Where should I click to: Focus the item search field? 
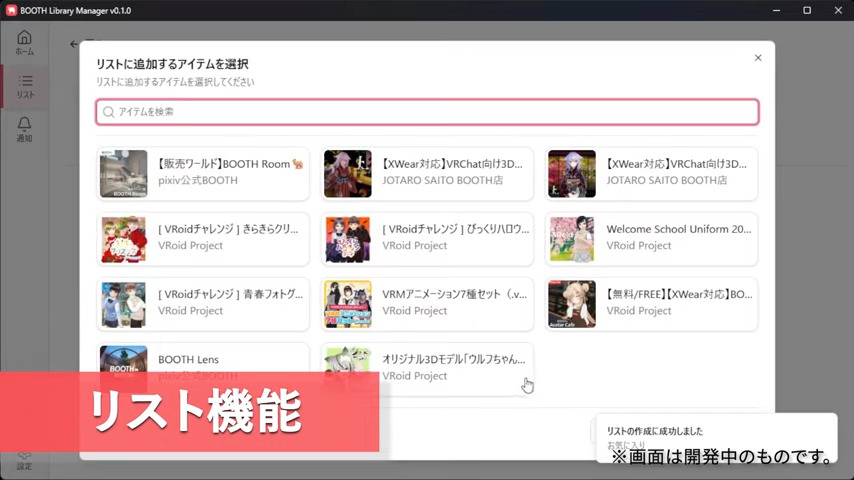pos(427,112)
